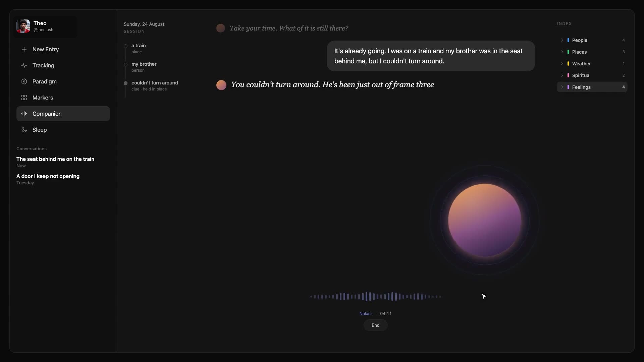Click the 'Sunday, 24 August' date heading
This screenshot has width=644, height=362.
[x=144, y=24]
